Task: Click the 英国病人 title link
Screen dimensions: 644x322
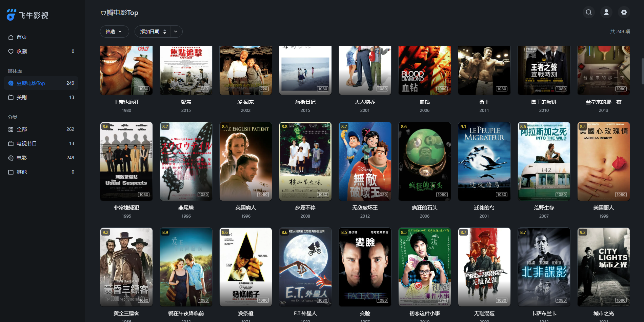Action: pyautogui.click(x=246, y=208)
